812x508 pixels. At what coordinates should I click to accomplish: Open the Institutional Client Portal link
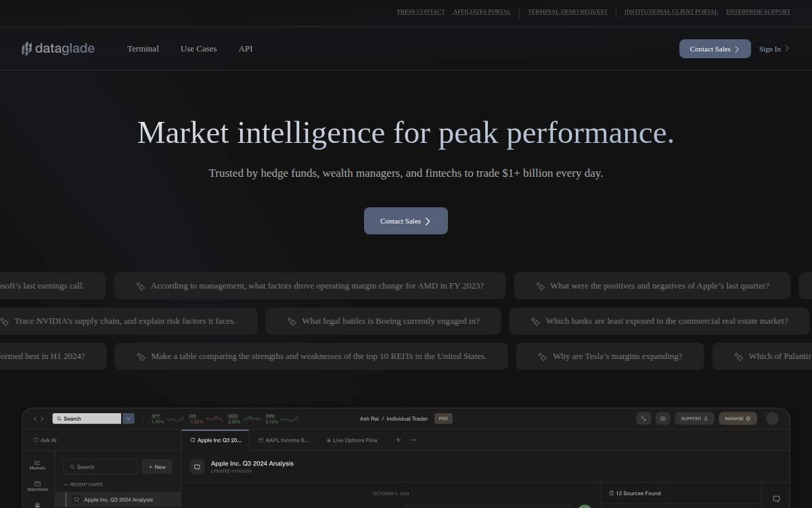click(x=671, y=12)
